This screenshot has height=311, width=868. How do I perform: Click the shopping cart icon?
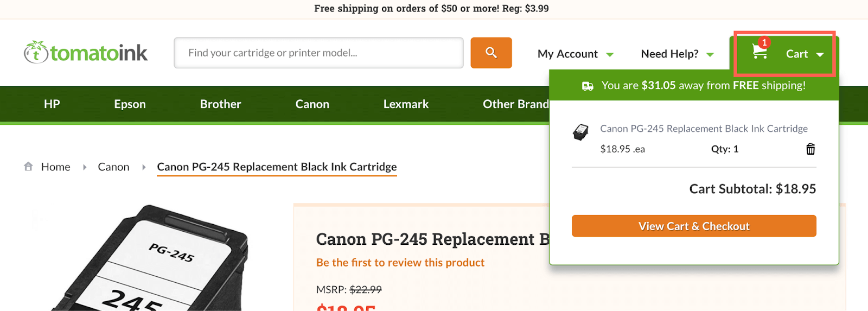pyautogui.click(x=759, y=52)
